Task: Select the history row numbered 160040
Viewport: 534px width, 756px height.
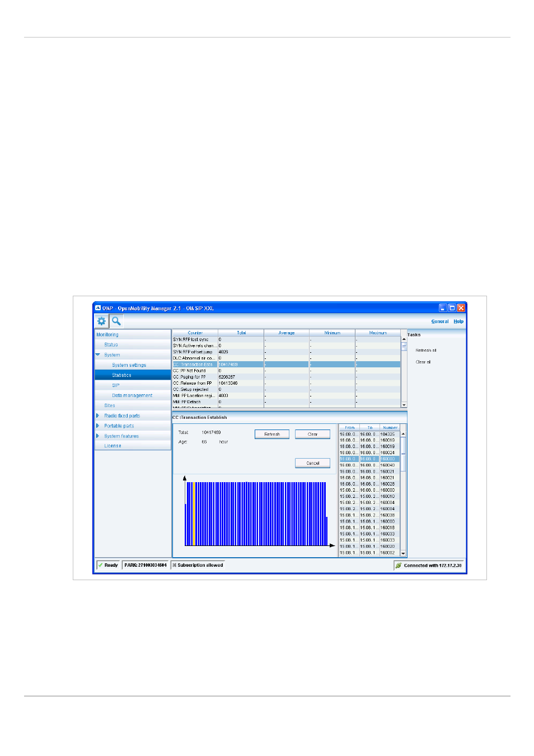Action: 369,465
